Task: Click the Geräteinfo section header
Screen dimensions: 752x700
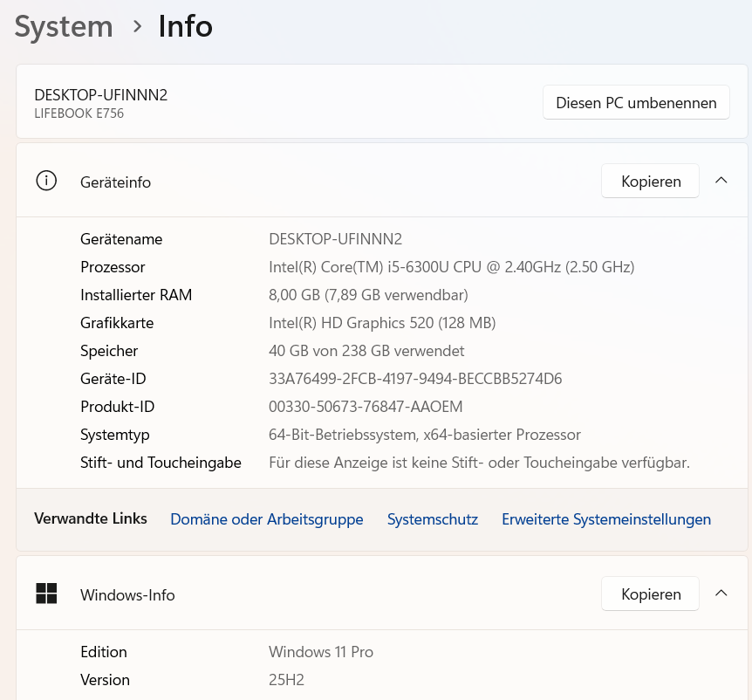Action: tap(115, 182)
